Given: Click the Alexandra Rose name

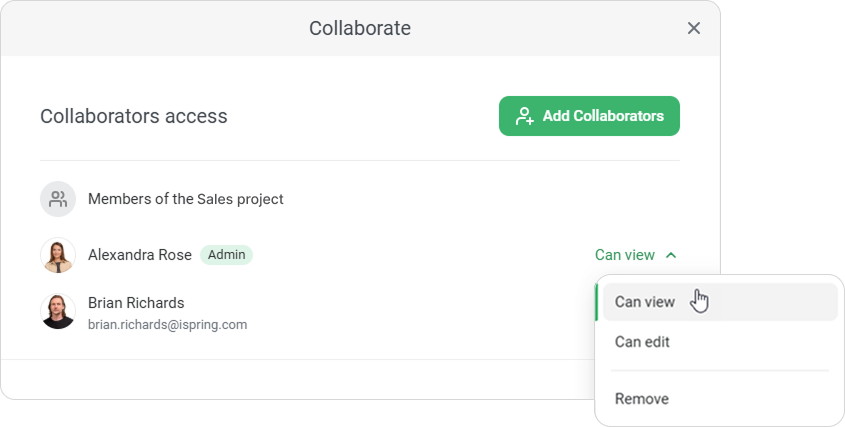Looking at the screenshot, I should tap(139, 255).
